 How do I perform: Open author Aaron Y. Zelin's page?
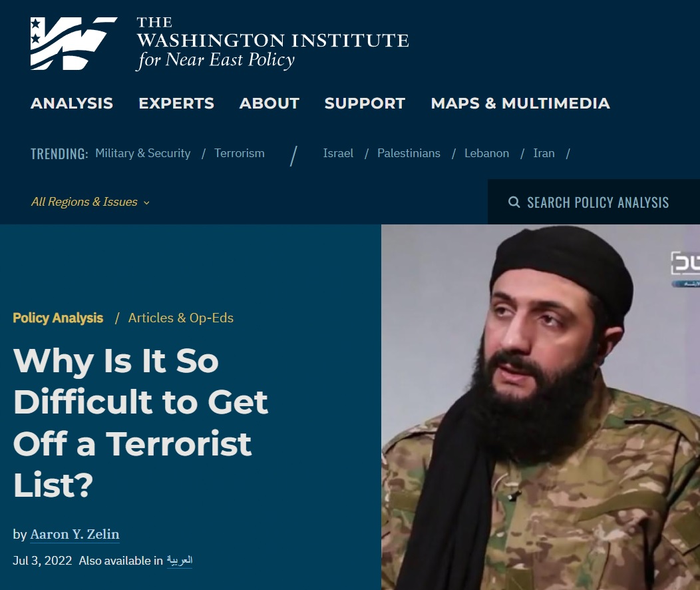click(75, 534)
